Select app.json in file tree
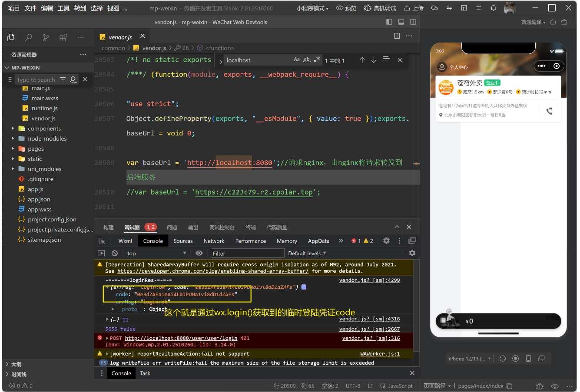The image size is (580, 392). [x=39, y=199]
